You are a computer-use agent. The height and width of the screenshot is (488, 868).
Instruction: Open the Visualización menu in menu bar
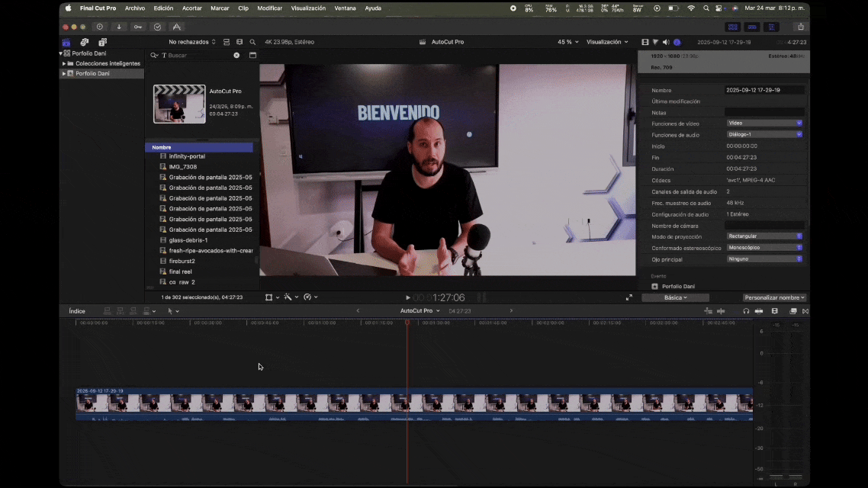[308, 8]
